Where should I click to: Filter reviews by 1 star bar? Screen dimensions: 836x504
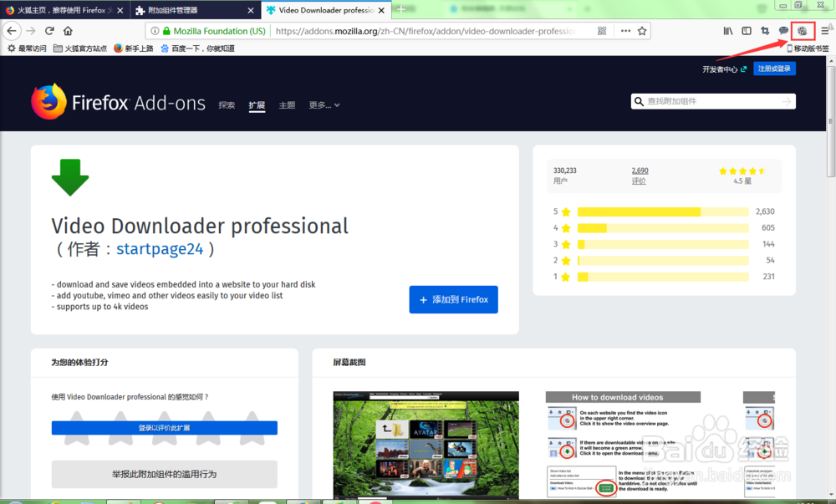point(663,277)
